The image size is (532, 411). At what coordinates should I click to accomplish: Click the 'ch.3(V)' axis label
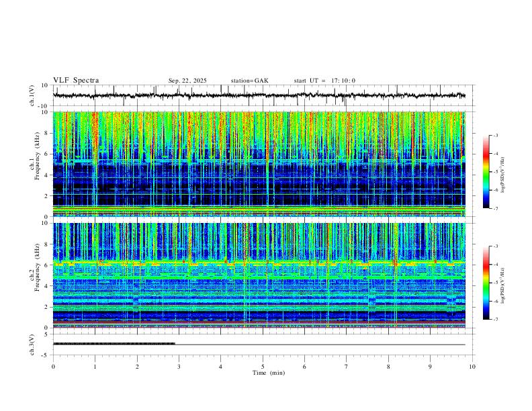tap(32, 345)
